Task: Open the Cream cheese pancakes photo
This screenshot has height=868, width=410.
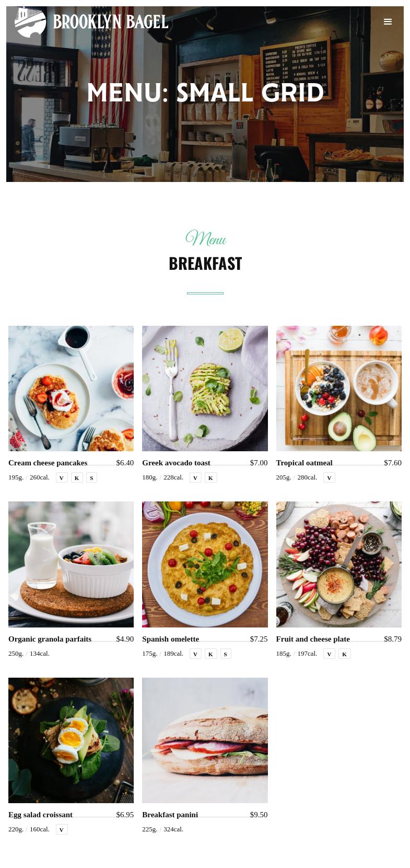Action: pos(71,389)
